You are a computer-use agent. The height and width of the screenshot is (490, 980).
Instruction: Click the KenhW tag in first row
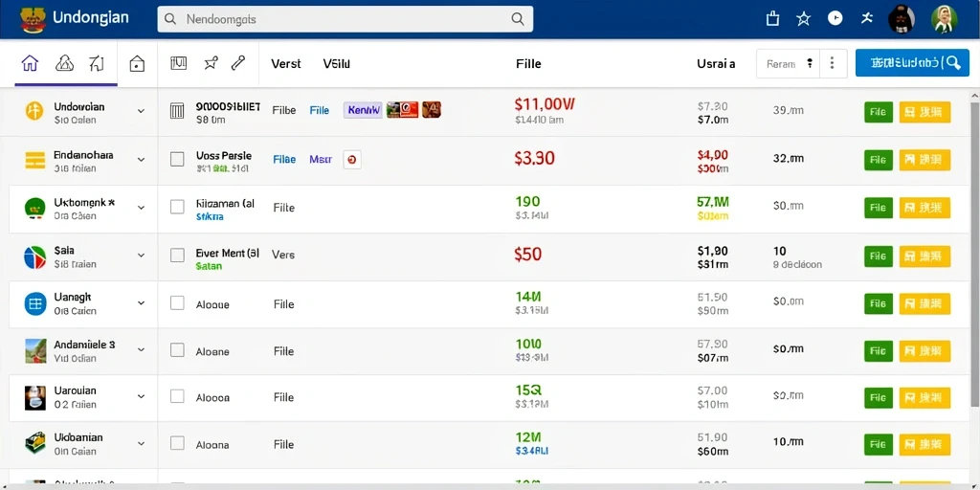point(363,111)
